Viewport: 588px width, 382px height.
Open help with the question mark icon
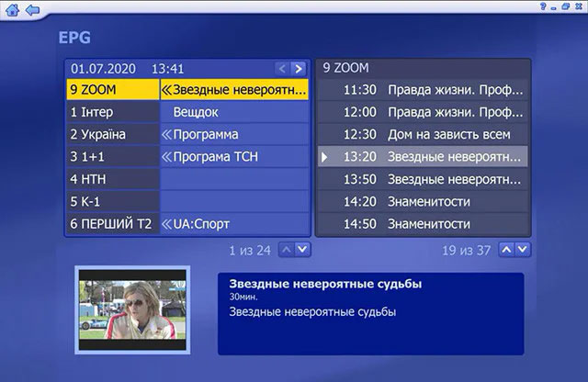click(543, 6)
